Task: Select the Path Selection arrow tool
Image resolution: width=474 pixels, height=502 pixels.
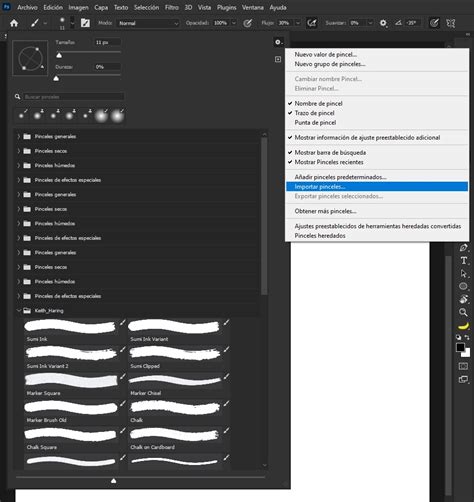Action: 463,274
